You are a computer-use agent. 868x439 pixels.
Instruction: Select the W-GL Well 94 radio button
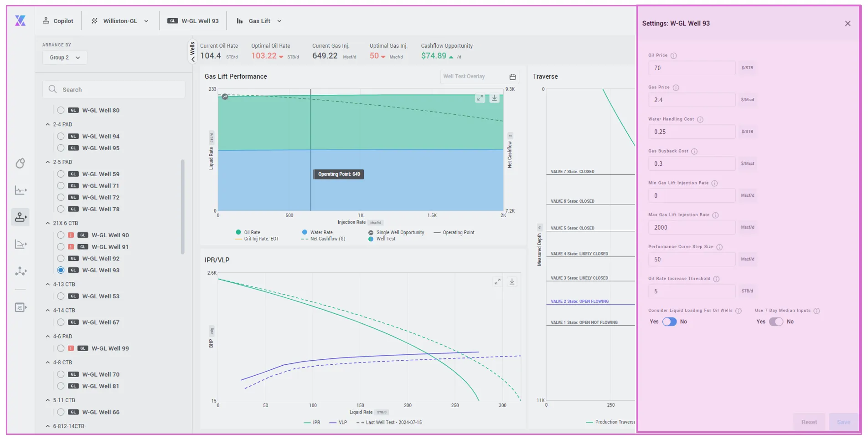pos(61,136)
